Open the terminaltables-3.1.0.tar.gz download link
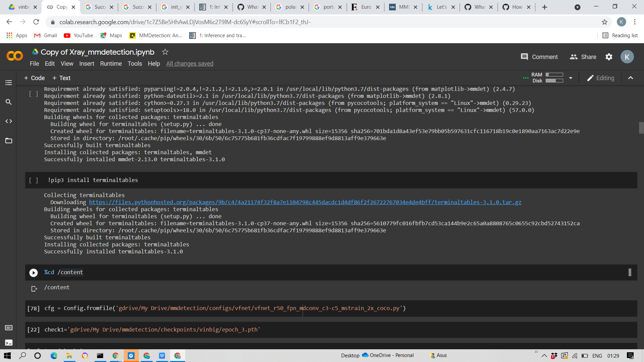This screenshot has height=362, width=644. coord(305,202)
